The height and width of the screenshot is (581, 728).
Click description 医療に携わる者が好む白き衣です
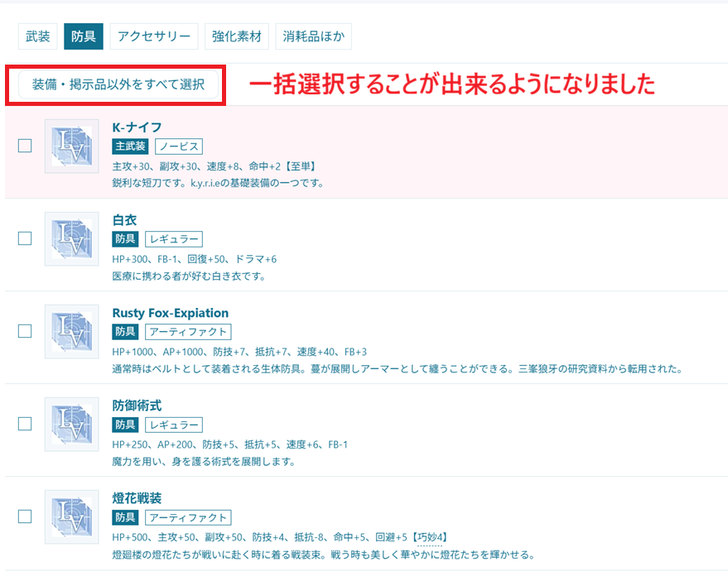(x=189, y=276)
